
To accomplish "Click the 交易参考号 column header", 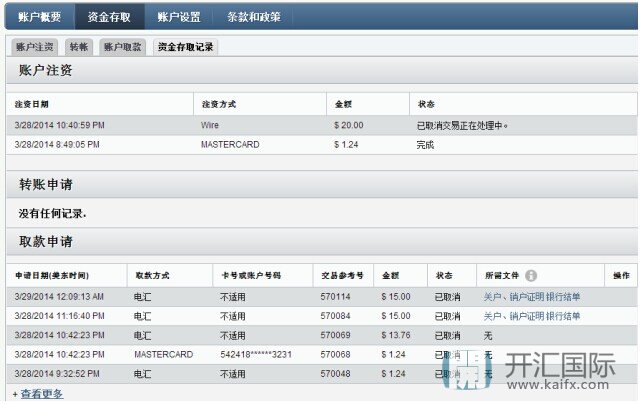I will (x=343, y=275).
